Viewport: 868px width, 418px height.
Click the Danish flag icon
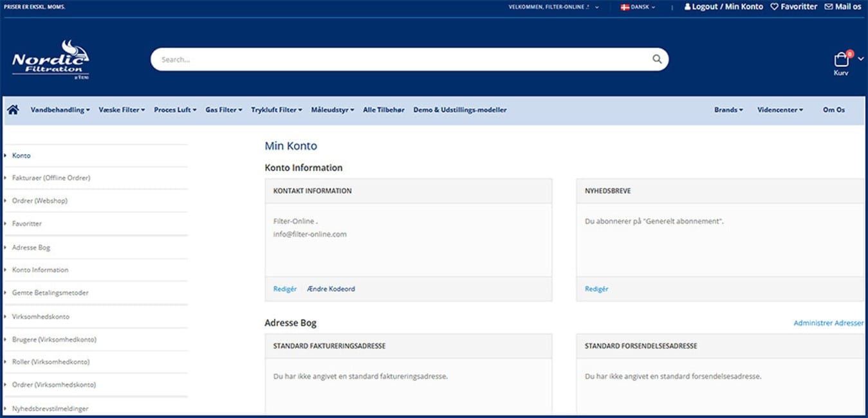pos(624,7)
